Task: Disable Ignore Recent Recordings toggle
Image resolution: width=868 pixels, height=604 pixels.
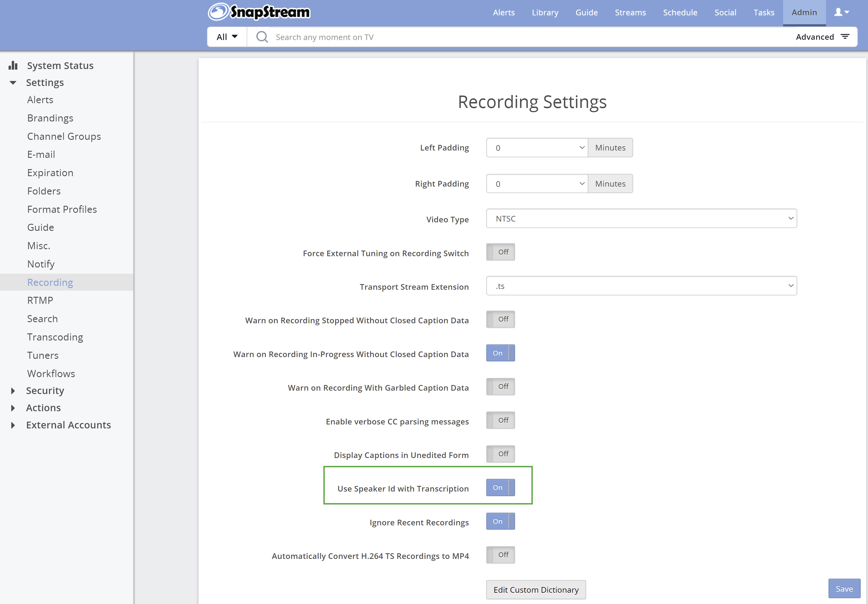Action: tap(500, 521)
